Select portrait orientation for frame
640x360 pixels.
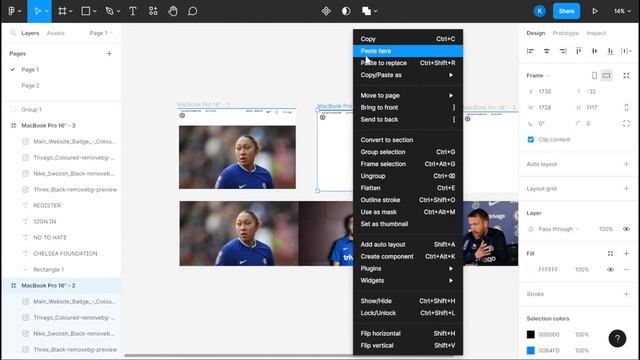(594, 76)
